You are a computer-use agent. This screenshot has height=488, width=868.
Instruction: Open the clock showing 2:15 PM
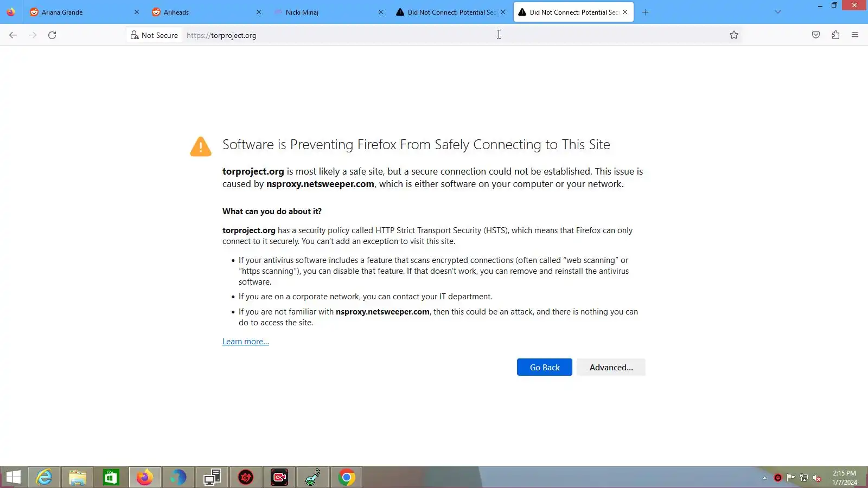[845, 477]
